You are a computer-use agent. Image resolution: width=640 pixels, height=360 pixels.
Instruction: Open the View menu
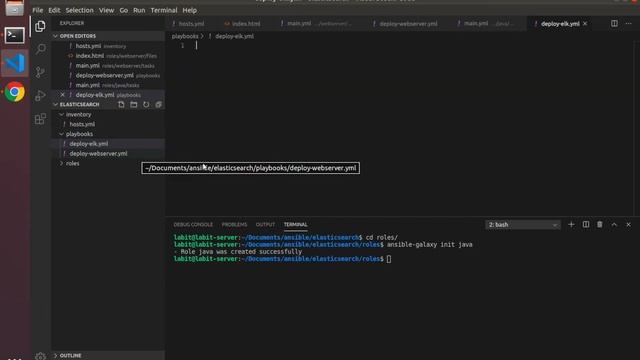(x=107, y=10)
